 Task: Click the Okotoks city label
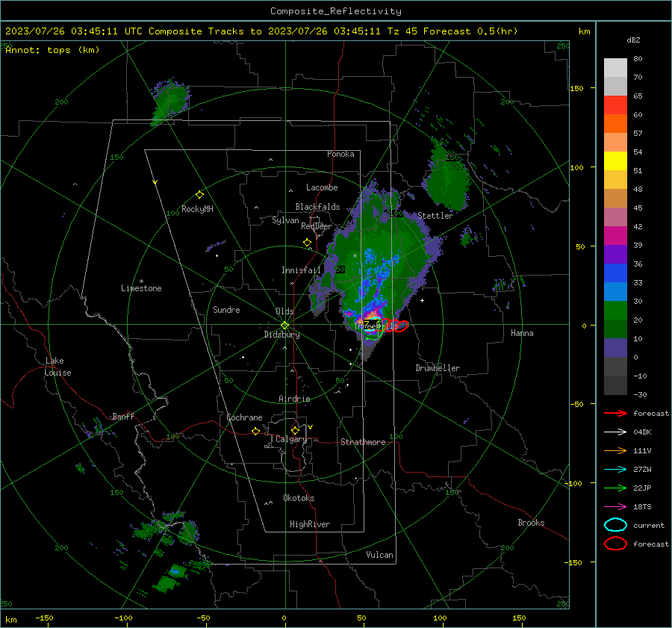(x=299, y=498)
